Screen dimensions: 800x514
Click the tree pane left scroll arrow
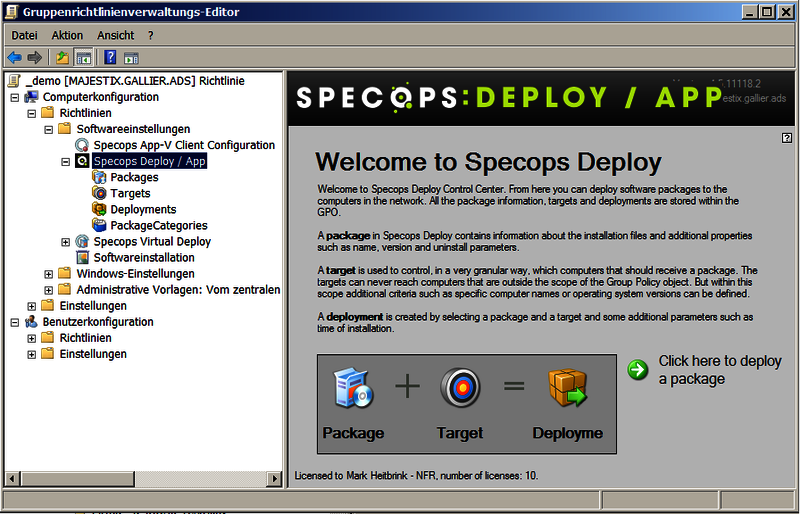click(13, 479)
